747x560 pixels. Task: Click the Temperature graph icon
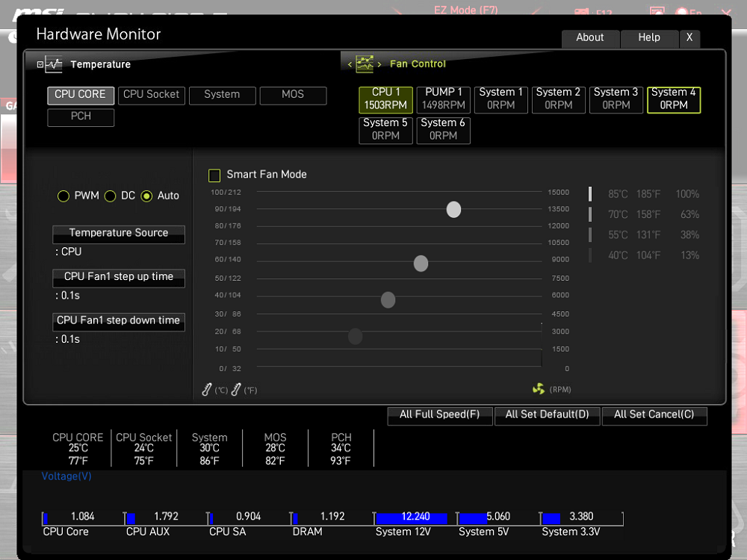(x=54, y=63)
